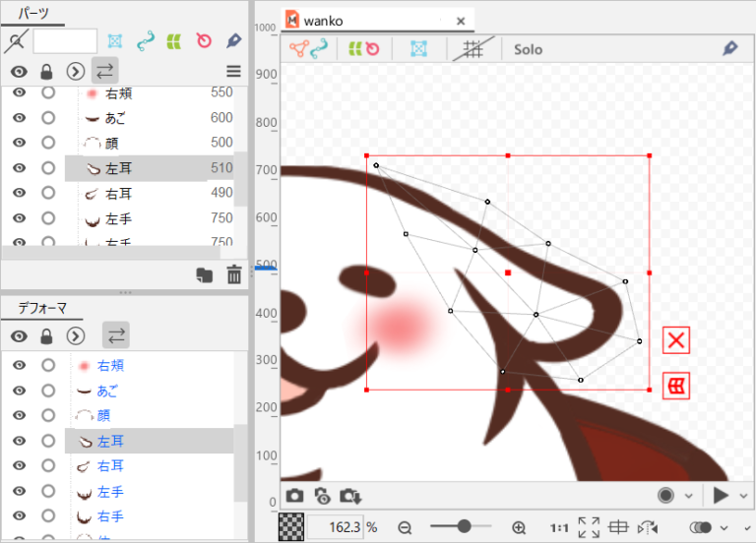Click the zoom slider handle

tap(463, 526)
